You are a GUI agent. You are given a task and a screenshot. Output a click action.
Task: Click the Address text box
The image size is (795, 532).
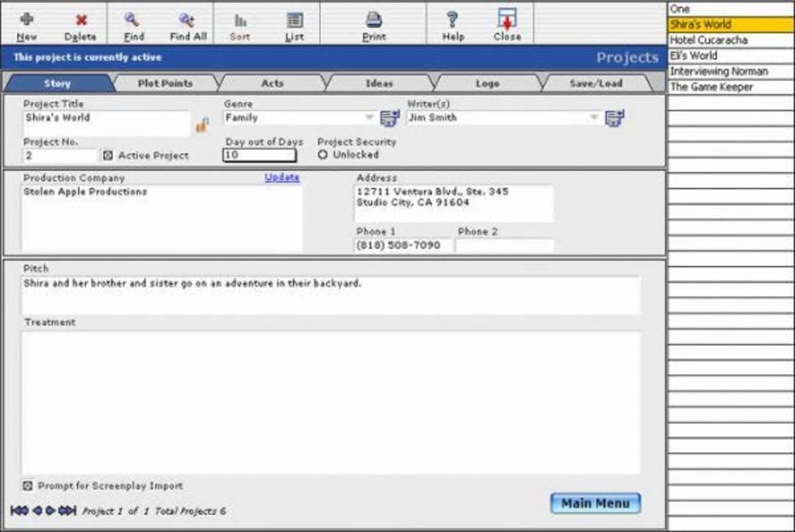click(454, 203)
